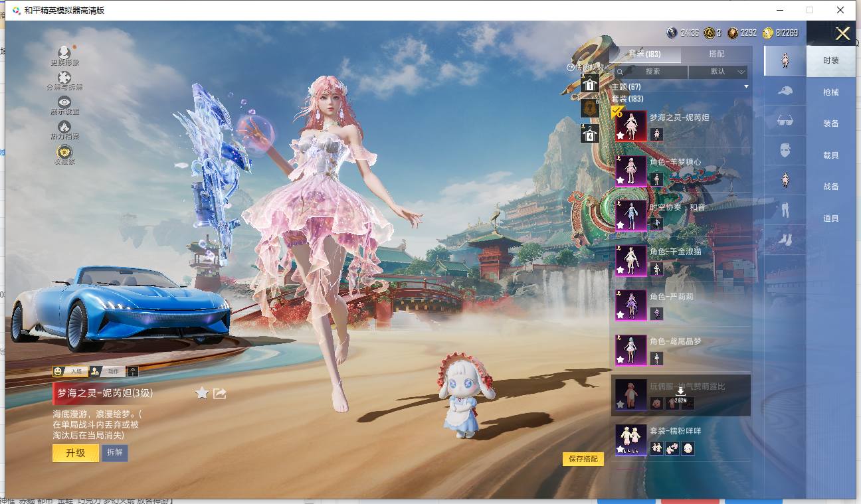Select the locked emblem preset slot
Screen dimensions: 861x504
(x=589, y=108)
